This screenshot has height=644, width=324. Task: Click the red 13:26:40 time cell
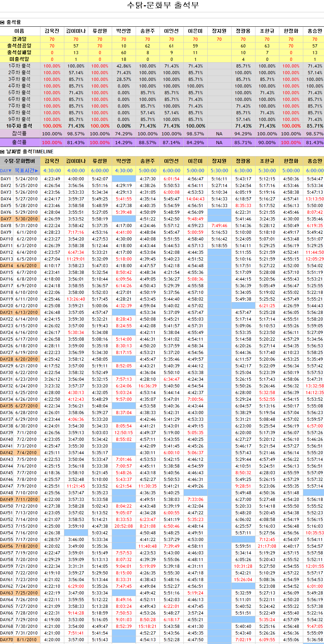(x=76, y=299)
